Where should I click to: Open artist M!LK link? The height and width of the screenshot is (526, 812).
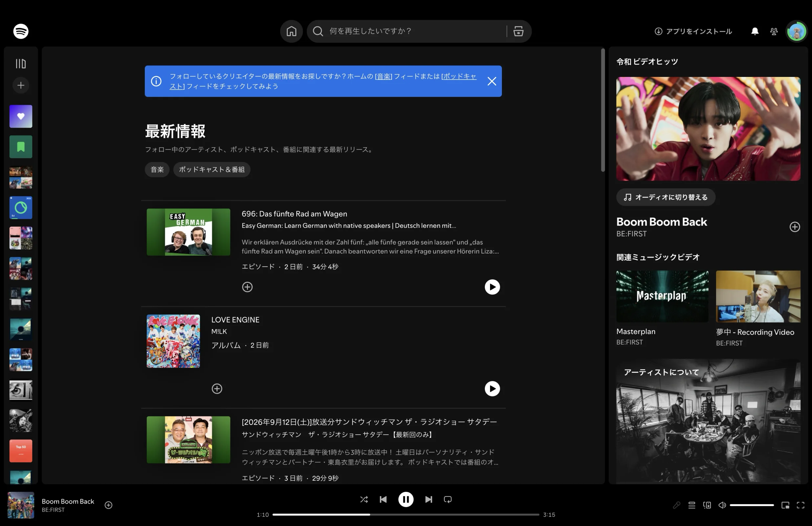pos(219,331)
